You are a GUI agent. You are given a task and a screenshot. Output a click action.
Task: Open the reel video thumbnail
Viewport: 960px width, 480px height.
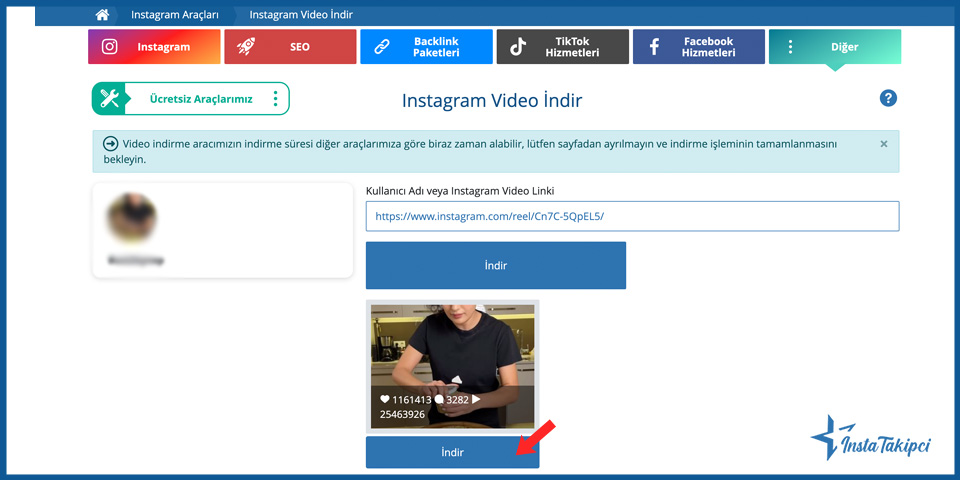click(452, 366)
